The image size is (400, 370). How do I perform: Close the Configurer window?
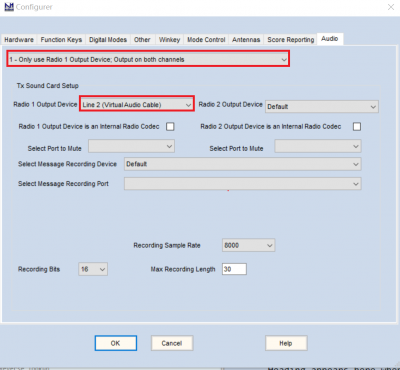391,7
